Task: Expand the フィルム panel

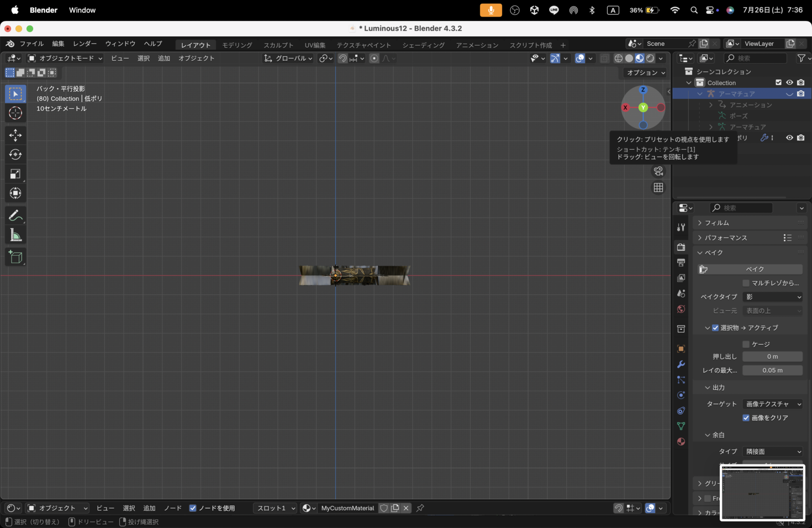Action: (717, 223)
